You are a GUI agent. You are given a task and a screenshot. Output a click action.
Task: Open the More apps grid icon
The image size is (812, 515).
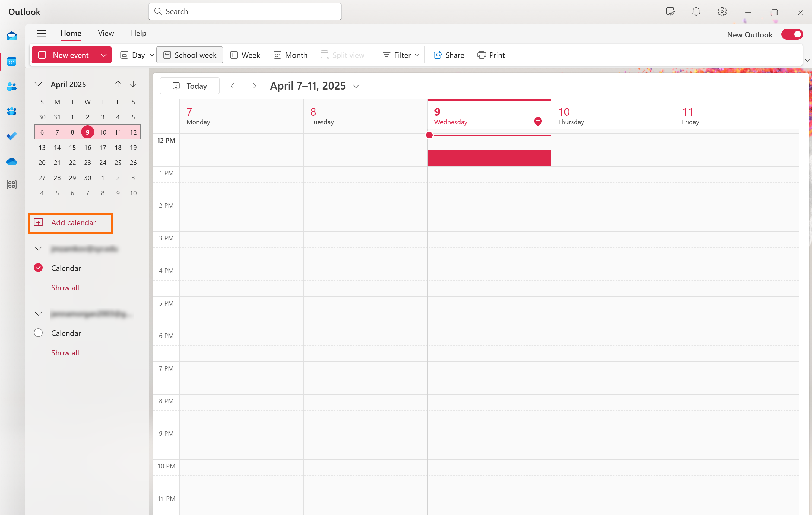pyautogui.click(x=11, y=184)
